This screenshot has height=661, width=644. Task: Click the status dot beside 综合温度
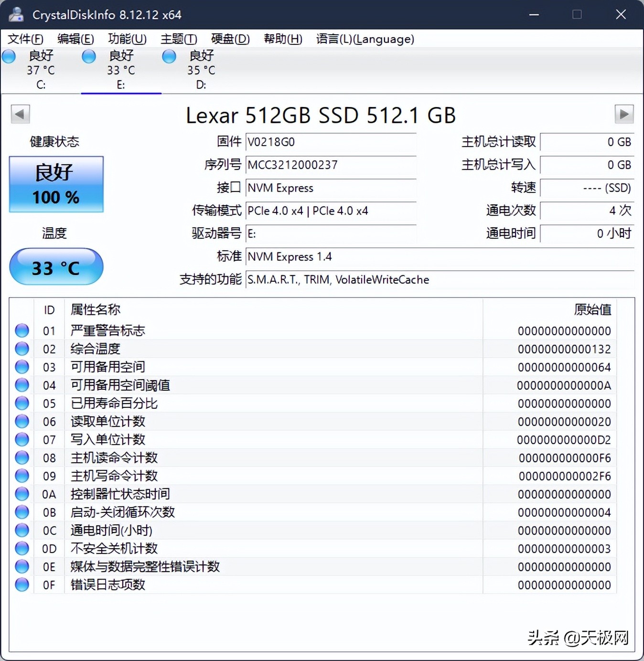(21, 348)
